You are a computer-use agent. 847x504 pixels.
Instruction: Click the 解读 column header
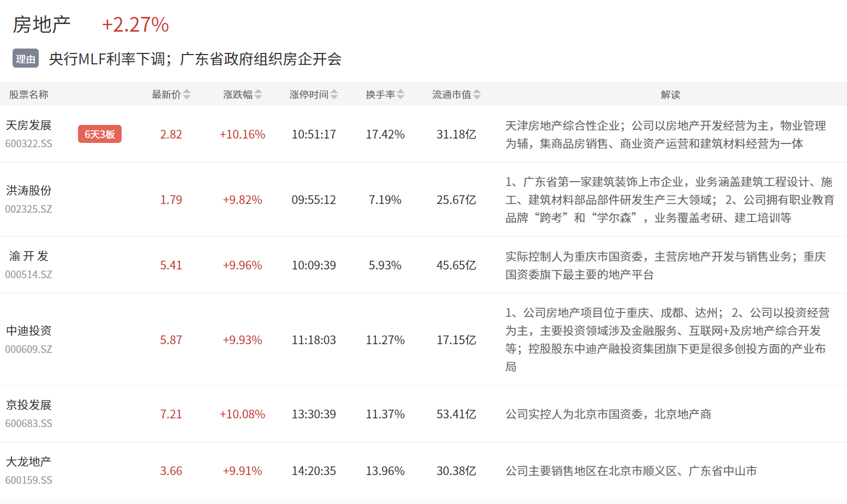(670, 94)
